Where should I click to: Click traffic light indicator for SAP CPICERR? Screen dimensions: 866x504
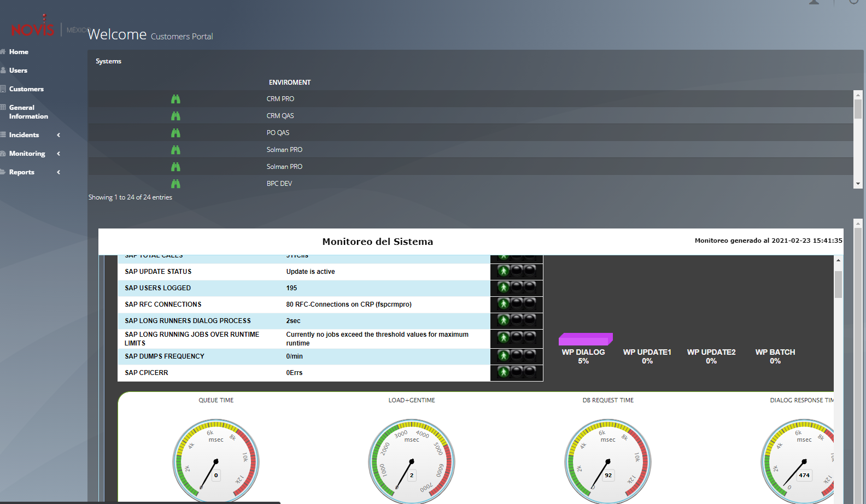pos(516,372)
